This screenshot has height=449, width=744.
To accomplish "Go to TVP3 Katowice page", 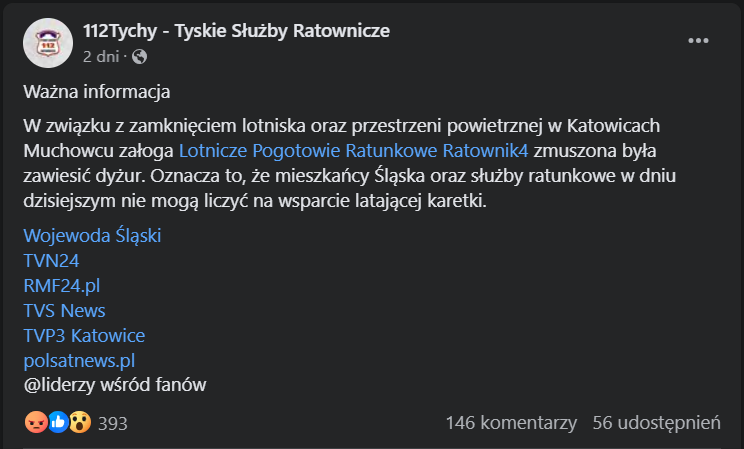I will pyautogui.click(x=84, y=335).
